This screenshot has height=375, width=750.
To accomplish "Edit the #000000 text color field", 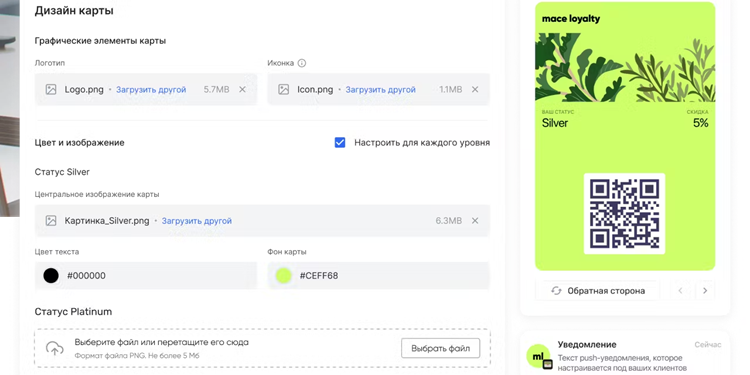I will click(x=146, y=276).
